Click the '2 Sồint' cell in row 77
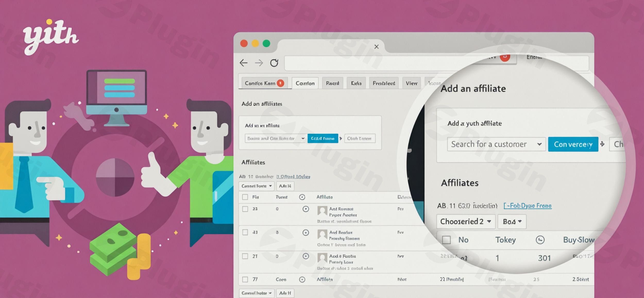 point(580,279)
